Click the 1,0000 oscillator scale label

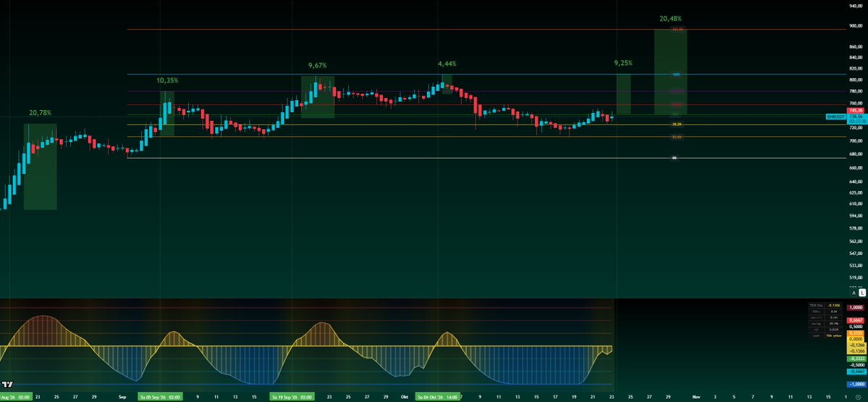pos(856,307)
